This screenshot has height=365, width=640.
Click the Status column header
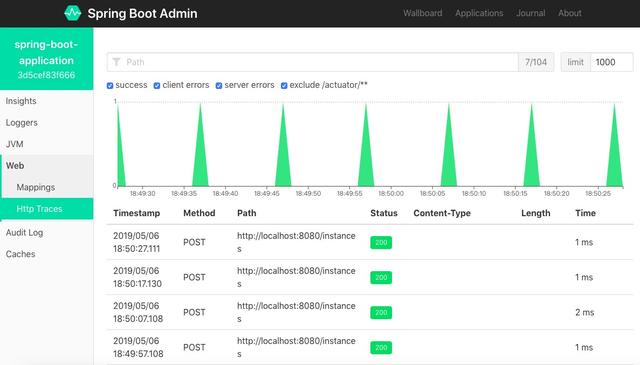pos(384,213)
